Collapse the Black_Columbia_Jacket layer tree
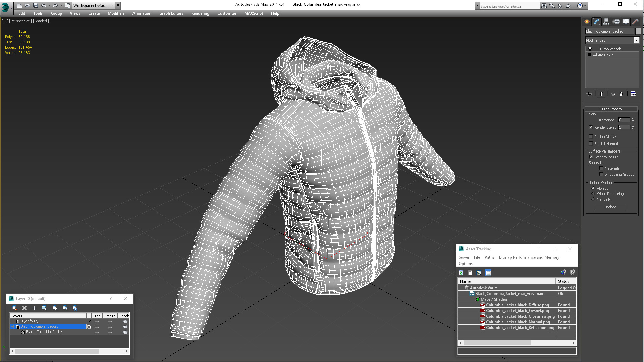This screenshot has width=644, height=362. 12,327
